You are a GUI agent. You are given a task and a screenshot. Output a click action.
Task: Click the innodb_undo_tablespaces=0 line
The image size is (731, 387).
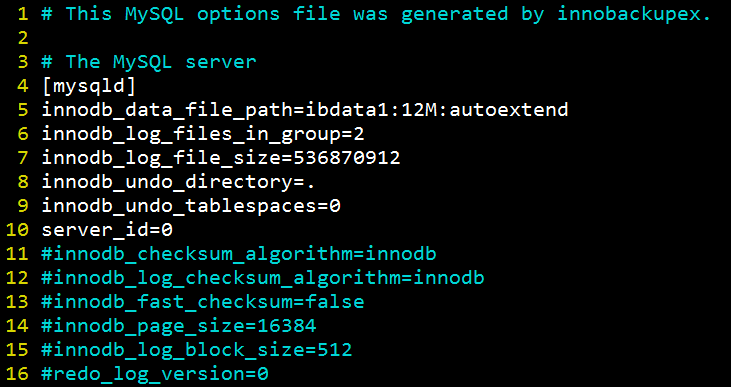191,206
